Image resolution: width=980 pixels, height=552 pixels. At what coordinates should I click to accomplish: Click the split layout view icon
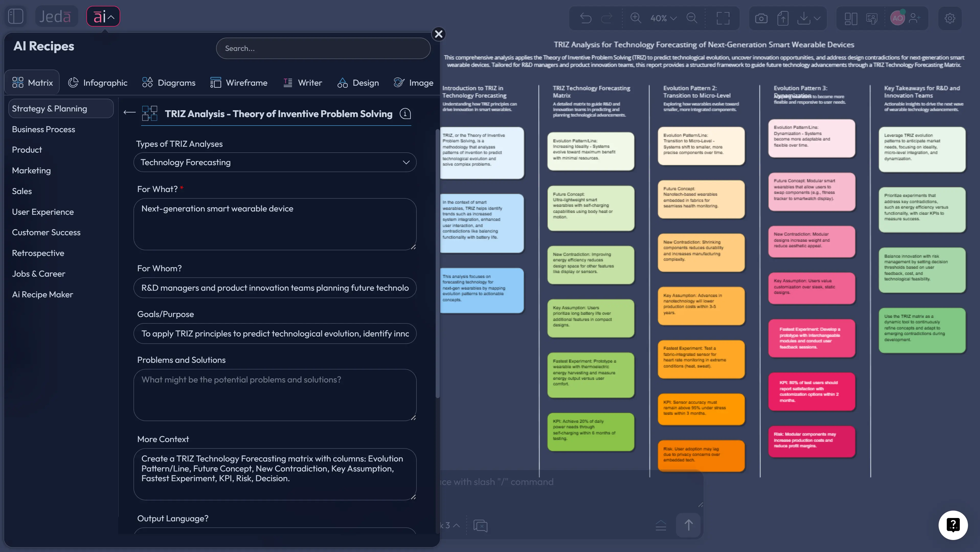point(851,18)
